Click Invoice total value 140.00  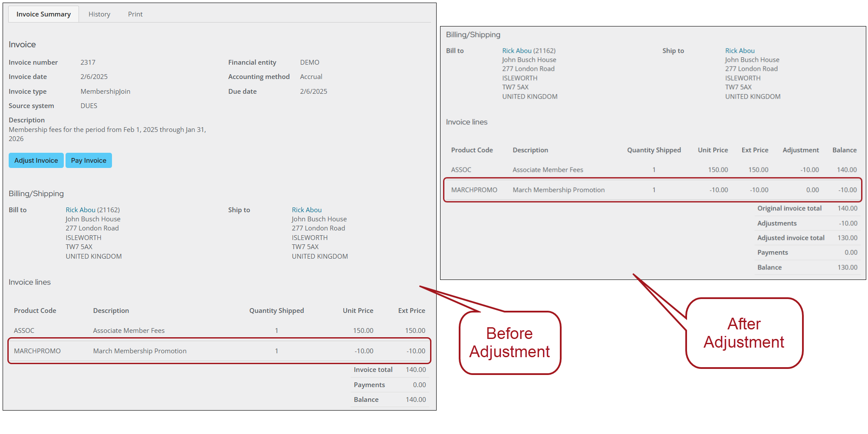416,369
